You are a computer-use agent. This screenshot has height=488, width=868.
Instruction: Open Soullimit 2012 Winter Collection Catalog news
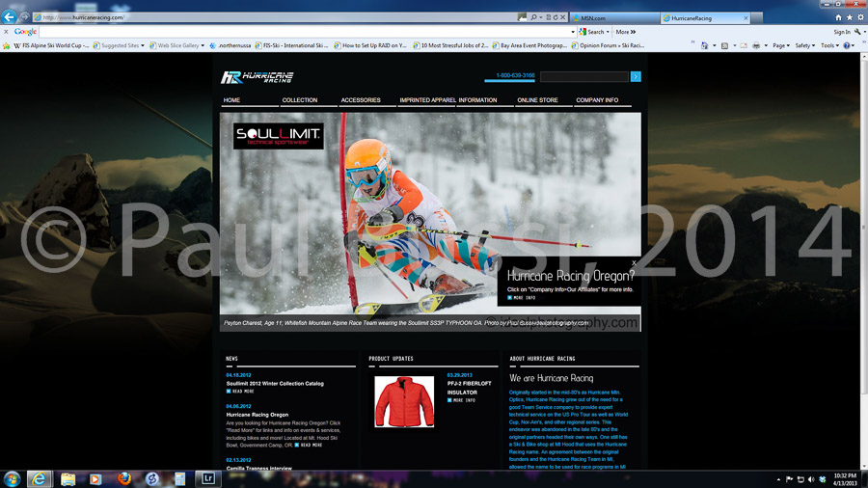tap(275, 384)
